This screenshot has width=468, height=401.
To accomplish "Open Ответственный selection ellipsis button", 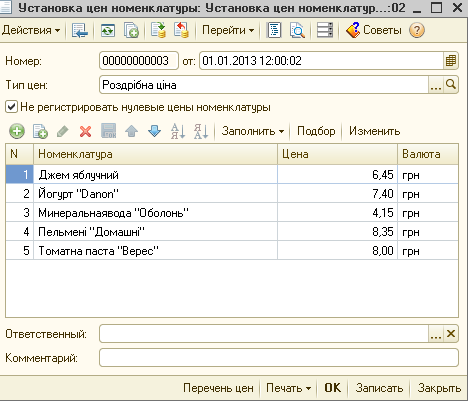I will click(x=436, y=334).
